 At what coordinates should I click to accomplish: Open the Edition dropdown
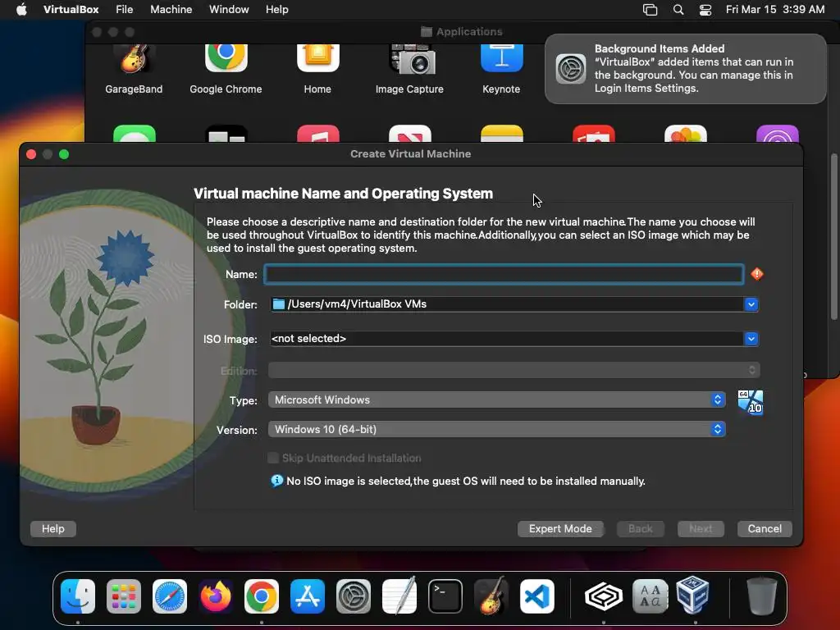514,370
